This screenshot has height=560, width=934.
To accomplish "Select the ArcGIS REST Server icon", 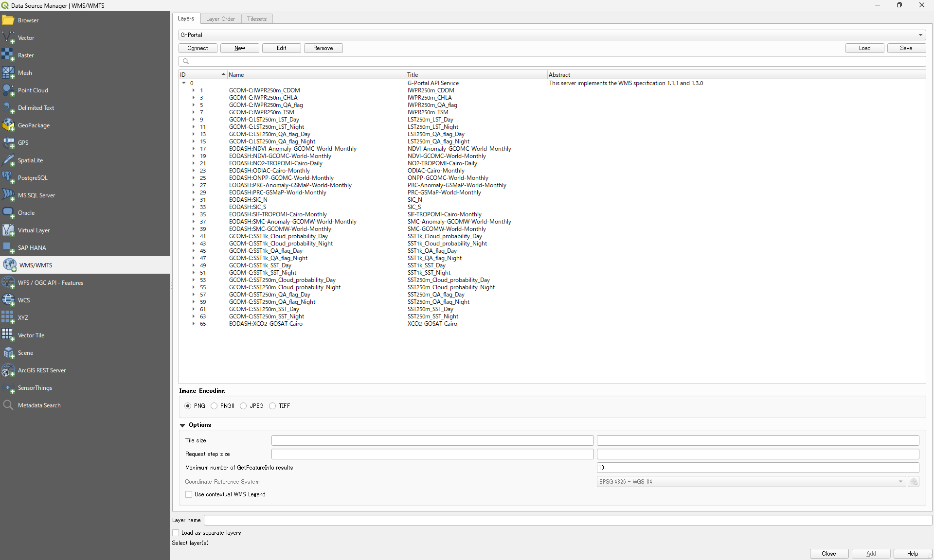I will click(8, 370).
